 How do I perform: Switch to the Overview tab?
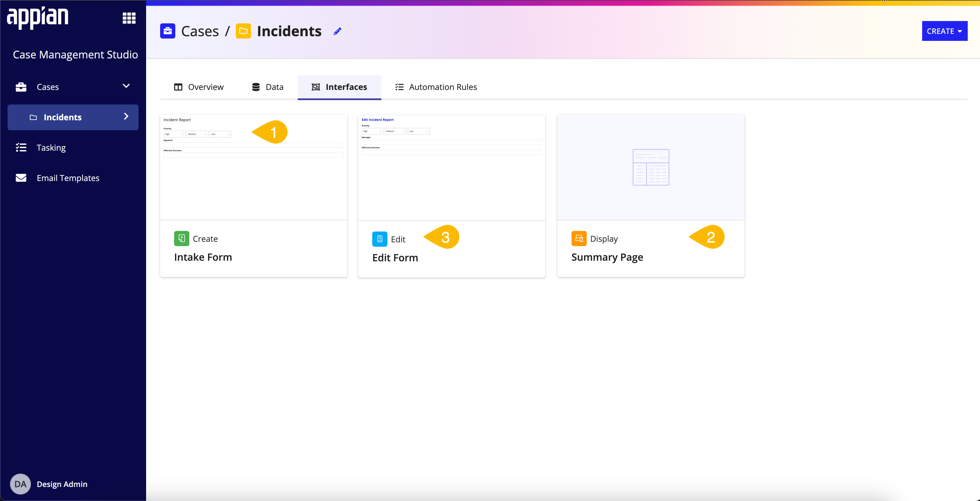199,87
